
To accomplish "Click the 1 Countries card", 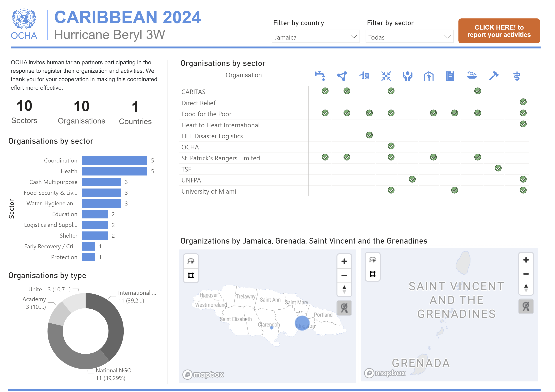I will [x=135, y=113].
